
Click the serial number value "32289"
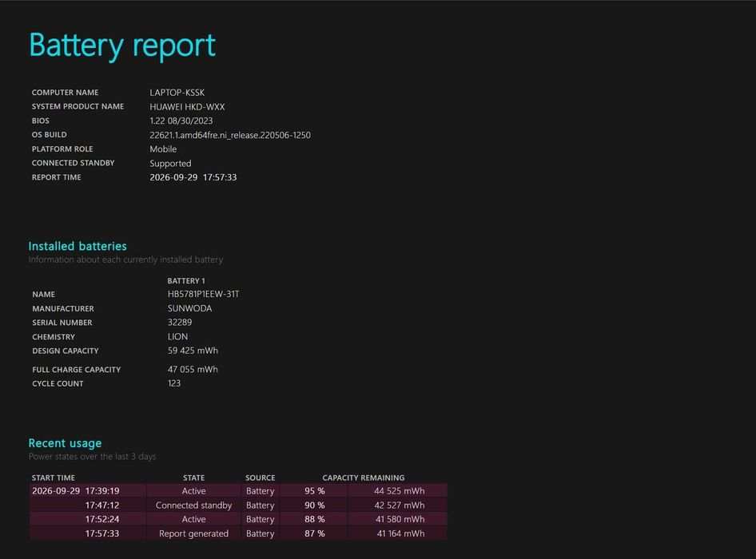point(179,323)
